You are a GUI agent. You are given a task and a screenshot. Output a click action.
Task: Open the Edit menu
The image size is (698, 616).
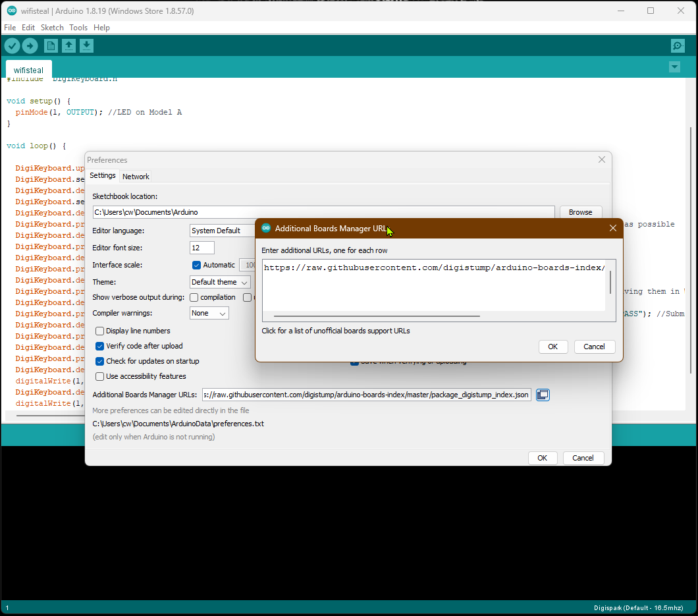[x=28, y=28]
